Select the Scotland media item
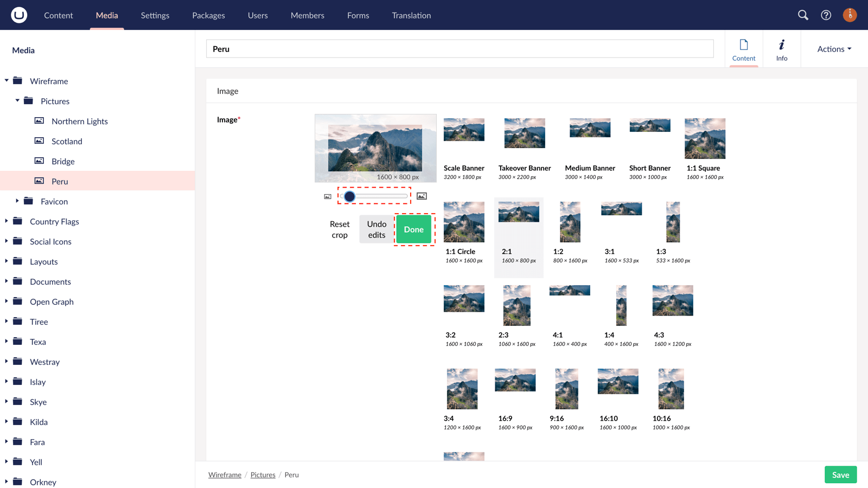The height and width of the screenshot is (488, 868). [66, 141]
